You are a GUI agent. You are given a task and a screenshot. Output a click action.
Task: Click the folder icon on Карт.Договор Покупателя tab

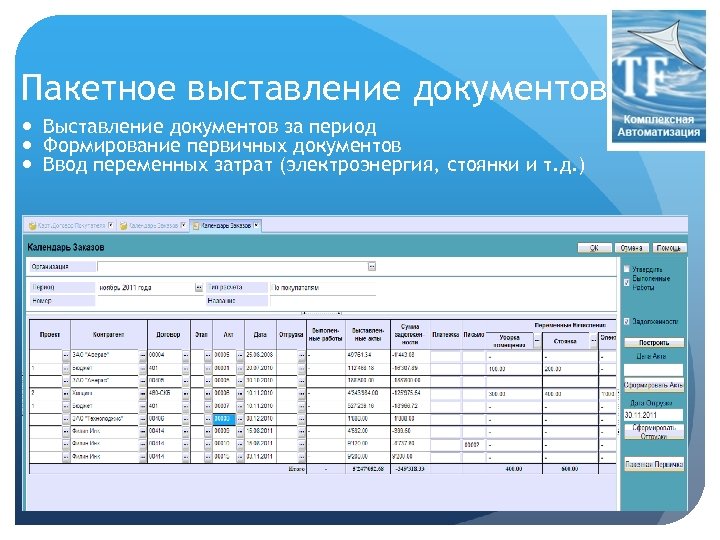point(32,225)
